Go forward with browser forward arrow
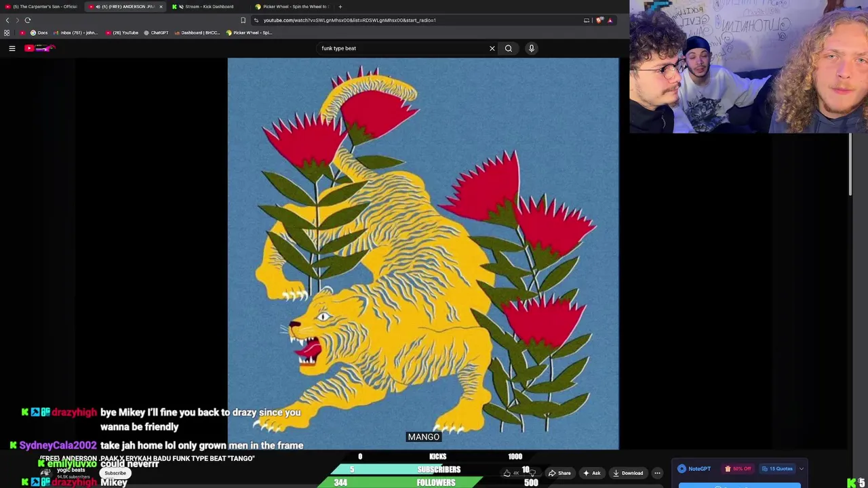The height and width of the screenshot is (488, 868). point(18,20)
